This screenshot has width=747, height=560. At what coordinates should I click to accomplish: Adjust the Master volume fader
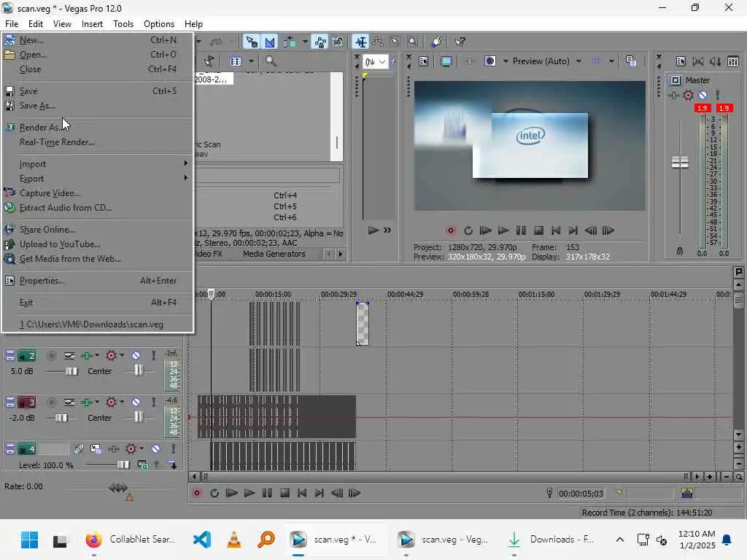680,163
